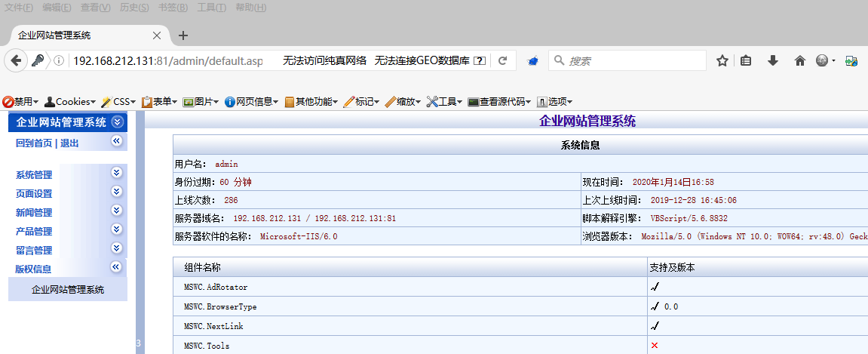Close the 企业网站管理系统 tab
Screen dimensions: 868x354
point(157,35)
